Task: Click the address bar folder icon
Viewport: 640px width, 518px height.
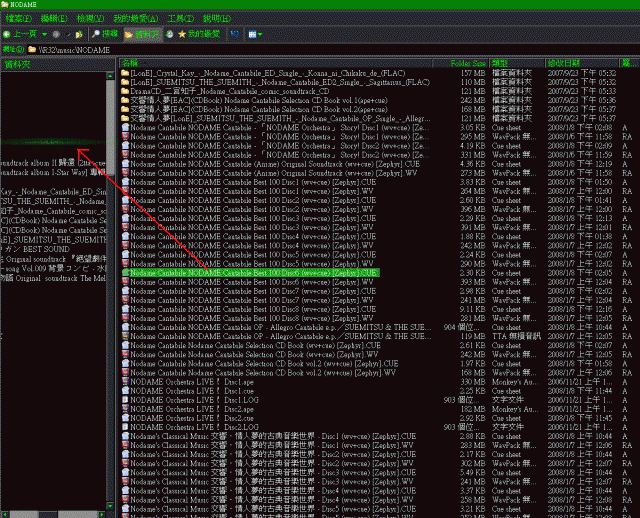Action: [32, 50]
